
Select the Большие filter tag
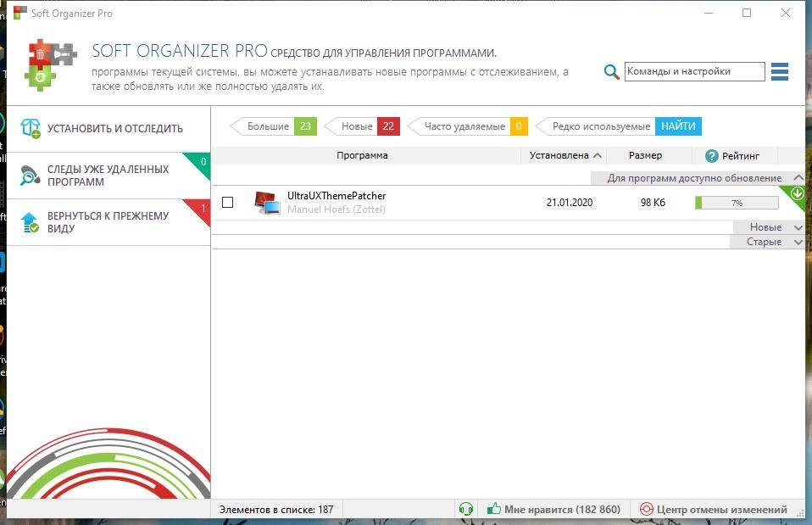[273, 126]
